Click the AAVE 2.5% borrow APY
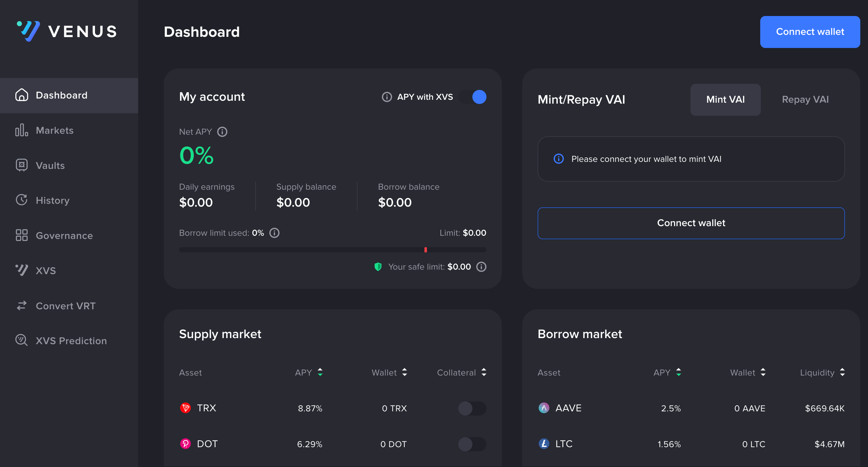Viewport: 868px width, 467px height. tap(671, 408)
